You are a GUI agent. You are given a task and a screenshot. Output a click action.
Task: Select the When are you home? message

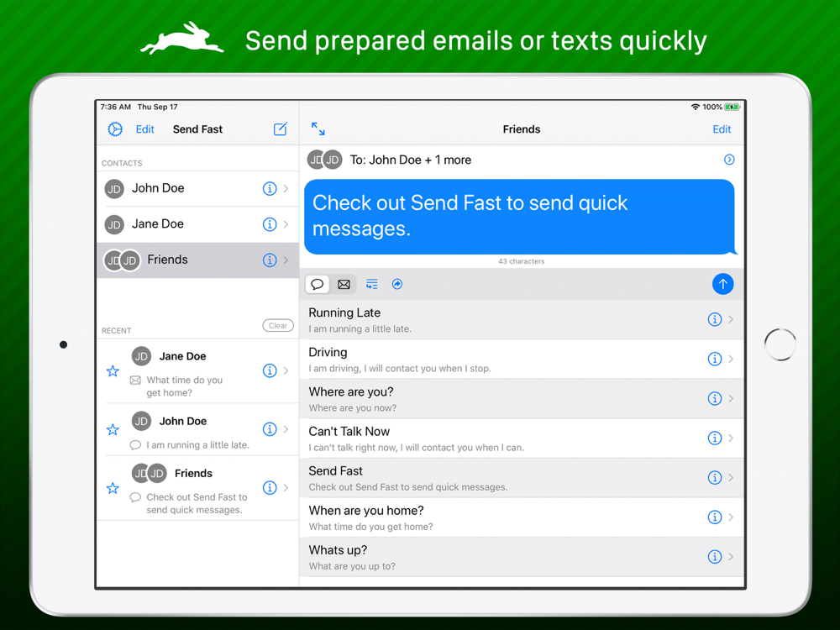click(522, 517)
